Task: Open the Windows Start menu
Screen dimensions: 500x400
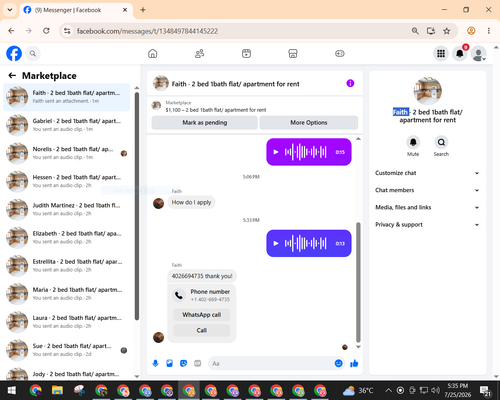Action: pyautogui.click(x=12, y=390)
